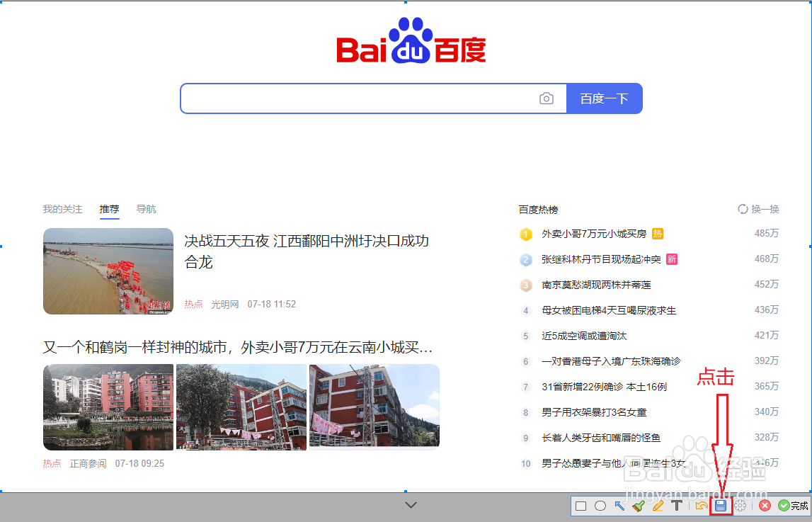Image resolution: width=812 pixels, height=522 pixels.
Task: Click the 正商参阅 source label
Action: (88, 463)
